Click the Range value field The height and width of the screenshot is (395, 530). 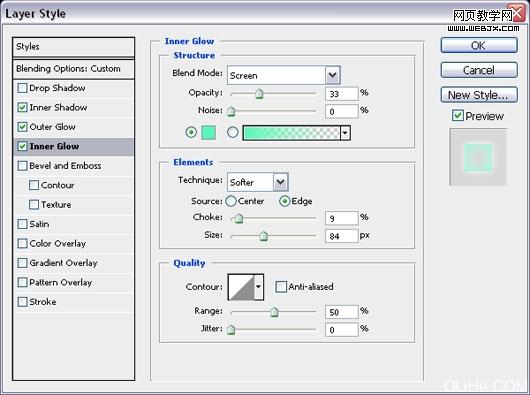coord(341,312)
